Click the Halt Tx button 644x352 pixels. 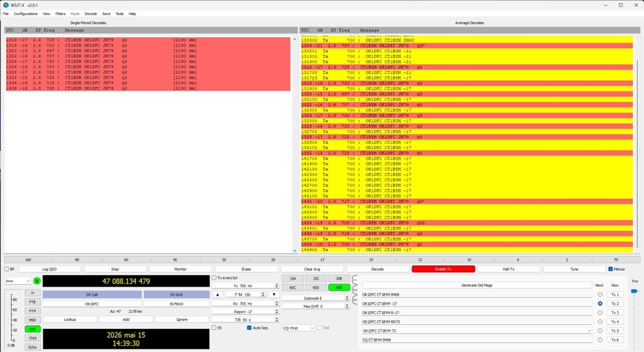(508, 269)
